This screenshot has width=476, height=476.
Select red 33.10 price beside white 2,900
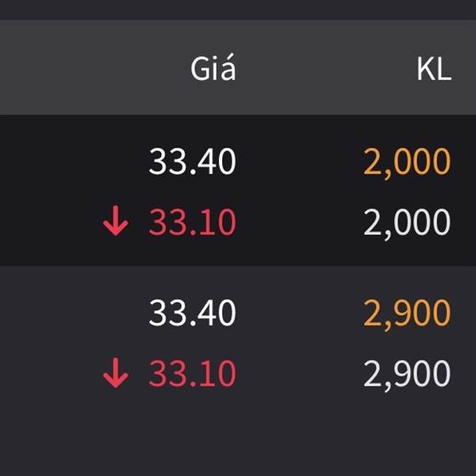[x=192, y=374]
